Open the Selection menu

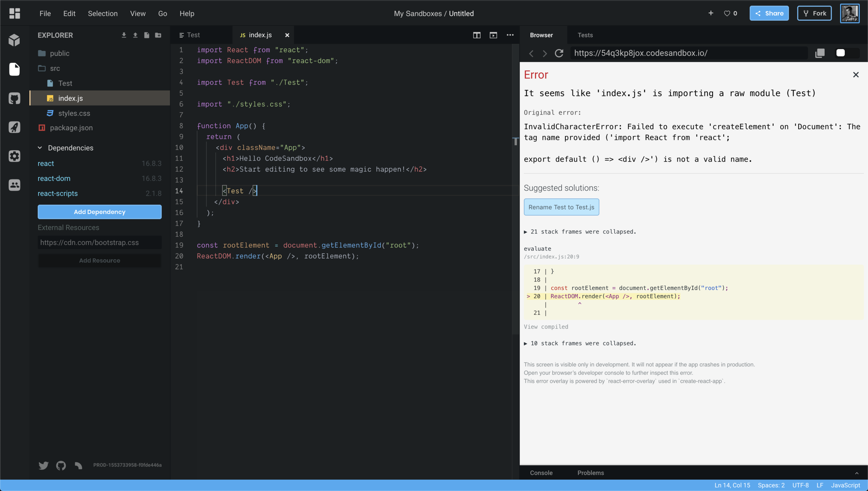[x=103, y=13]
